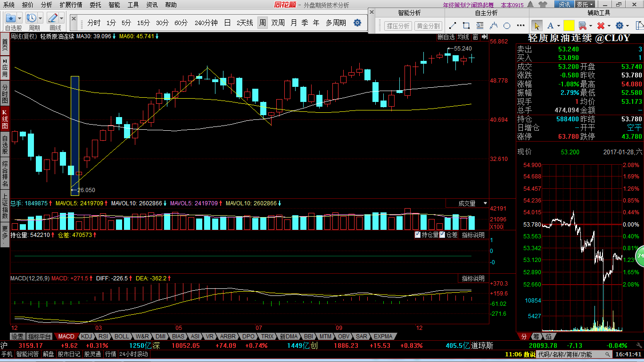Select the text annotation lines tool
This screenshot has height=362, width=644.
coord(480,25)
